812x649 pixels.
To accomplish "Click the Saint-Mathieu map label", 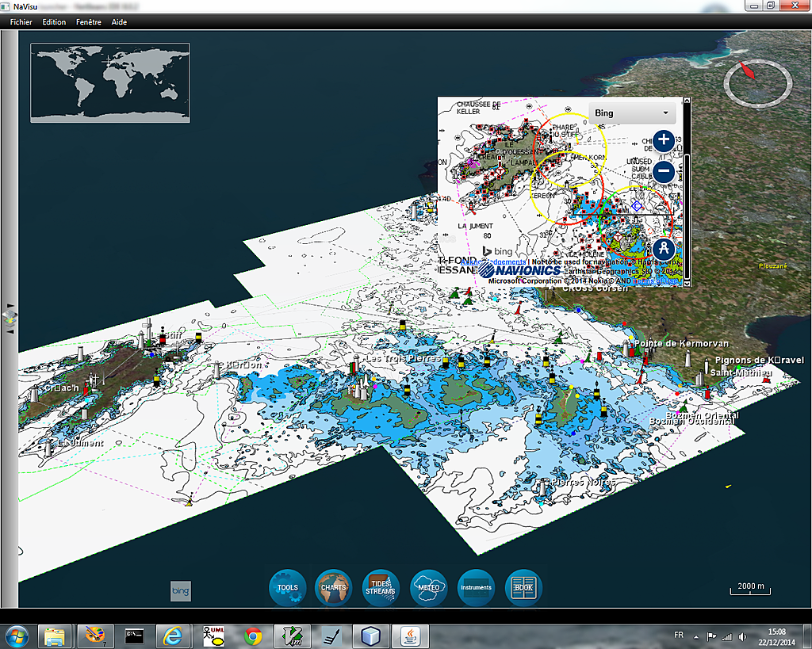I will coord(741,372).
